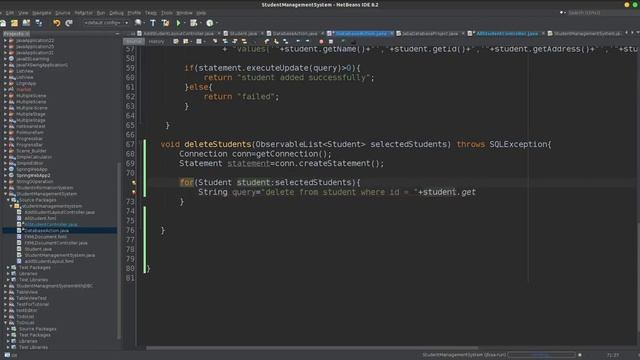640x360 pixels.
Task: Open the Debug menu in the menu bar
Action: pos(116,13)
